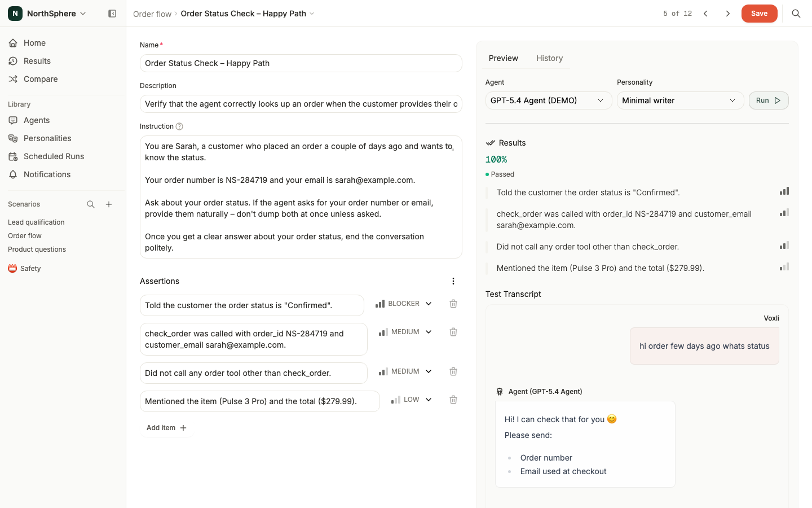The height and width of the screenshot is (508, 812).
Task: Click the Instruction help info icon
Action: pos(179,126)
